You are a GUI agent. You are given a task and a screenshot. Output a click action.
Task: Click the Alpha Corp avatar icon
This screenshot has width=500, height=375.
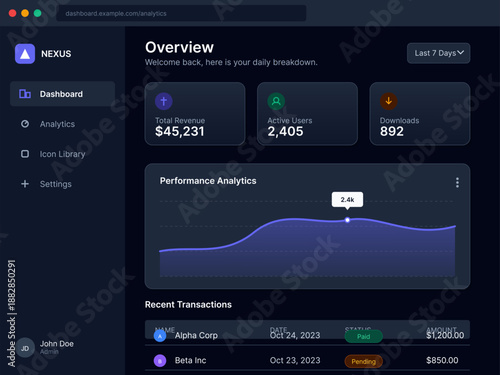(x=160, y=336)
